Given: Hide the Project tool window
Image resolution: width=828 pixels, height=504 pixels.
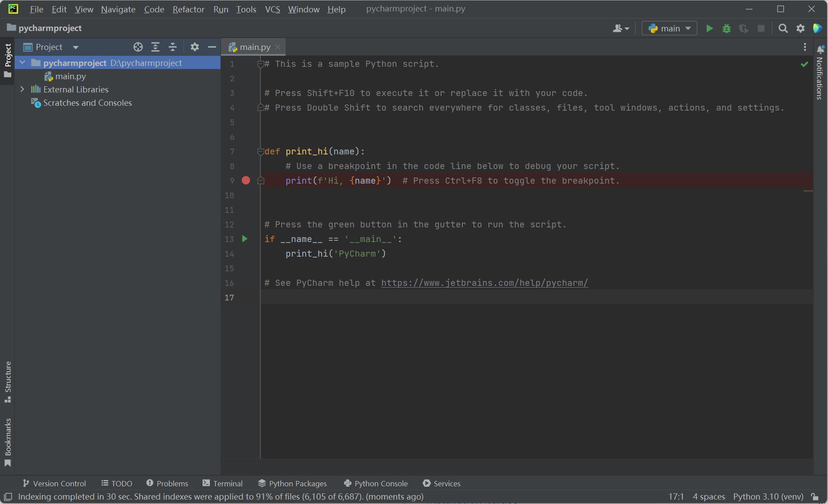Looking at the screenshot, I should tap(212, 47).
